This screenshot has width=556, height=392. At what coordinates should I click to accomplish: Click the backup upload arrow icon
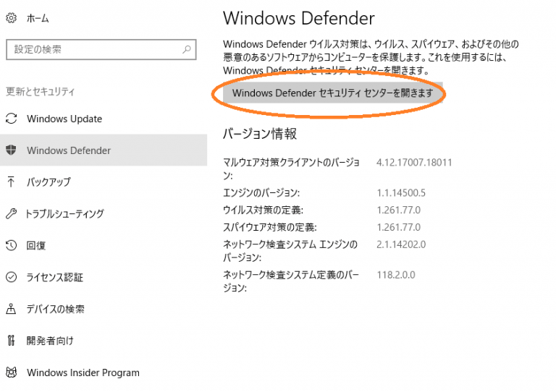click(x=11, y=182)
